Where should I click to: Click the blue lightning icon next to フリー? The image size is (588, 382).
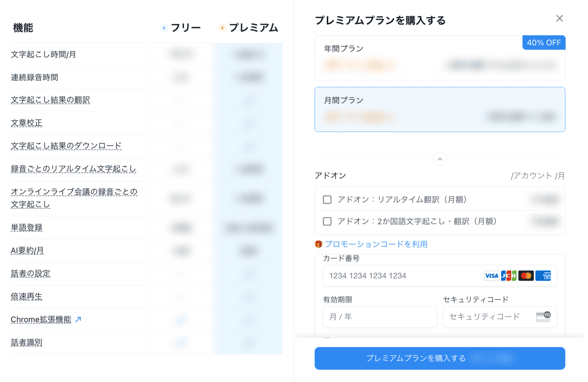click(164, 28)
